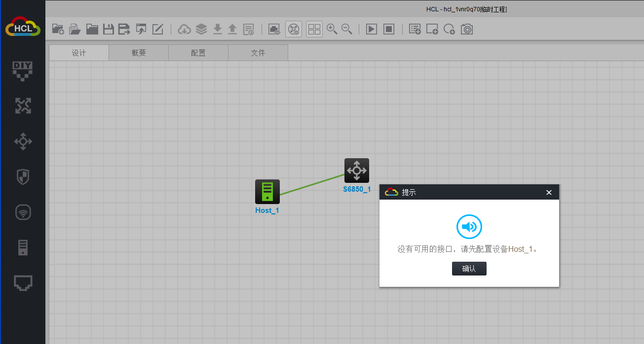The height and width of the screenshot is (344, 644).
Task: Click the circle-with-plus toolbar icon
Action: [449, 29]
